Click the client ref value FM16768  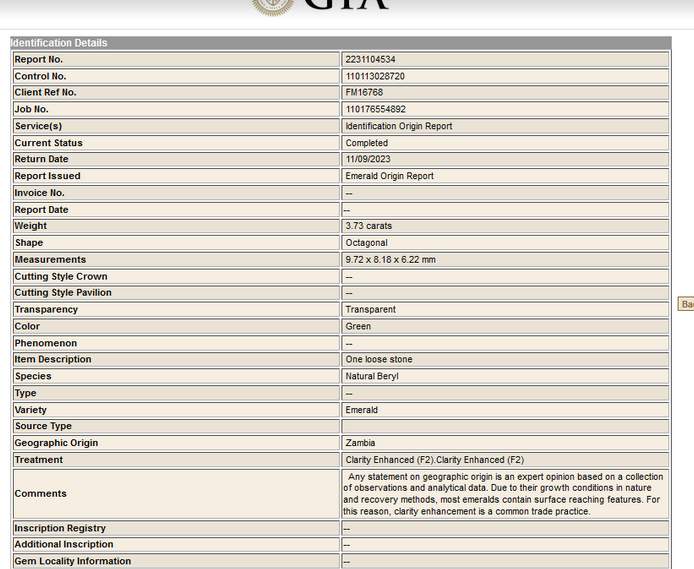click(363, 93)
